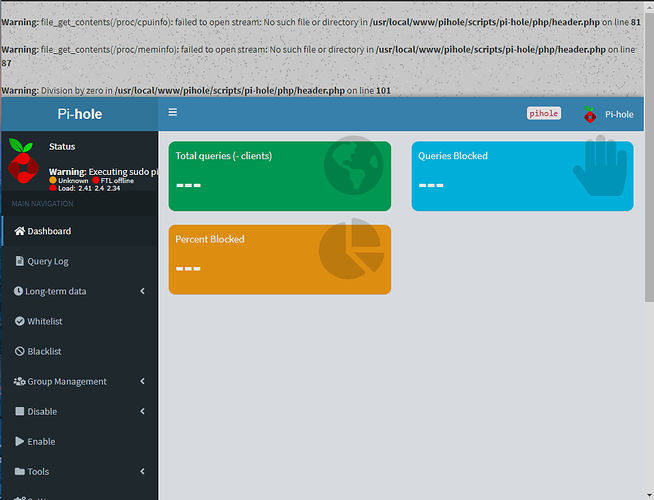Click the Query Log file icon
The height and width of the screenshot is (500, 654).
tap(19, 261)
